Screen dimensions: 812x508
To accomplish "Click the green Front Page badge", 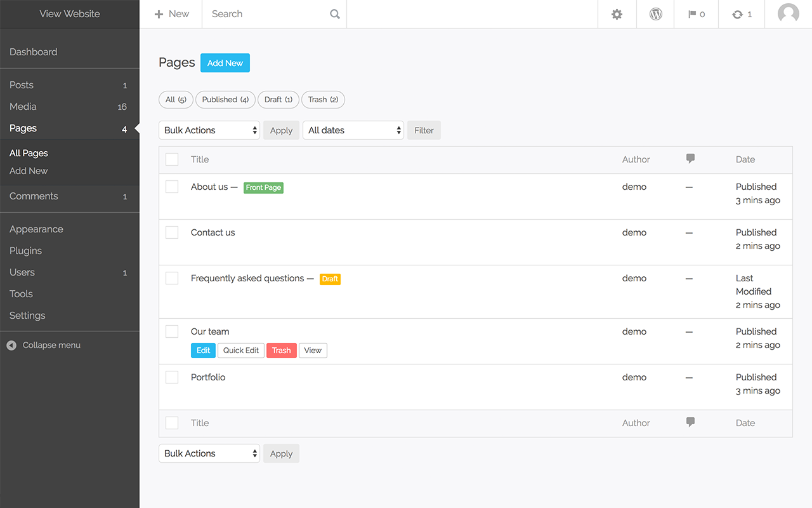I will pos(263,187).
